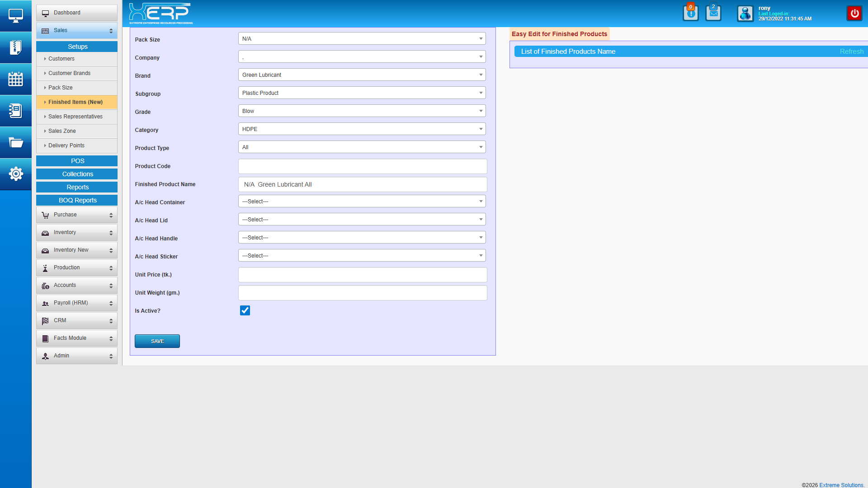Open the A/c Head Container dropdown
The image size is (868, 488).
(x=362, y=202)
